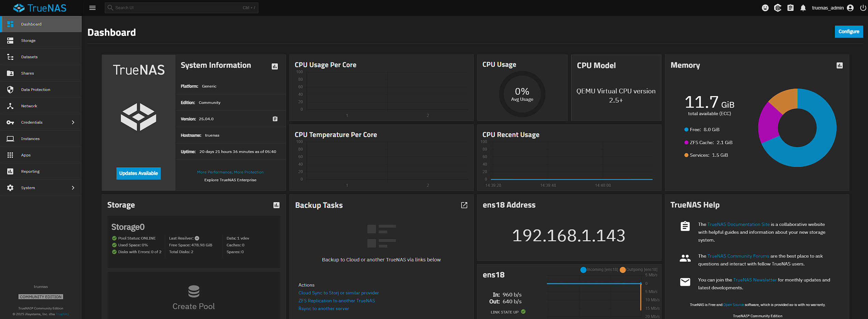
Task: Toggle Outgoing [ens18] legend item
Action: 639,270
